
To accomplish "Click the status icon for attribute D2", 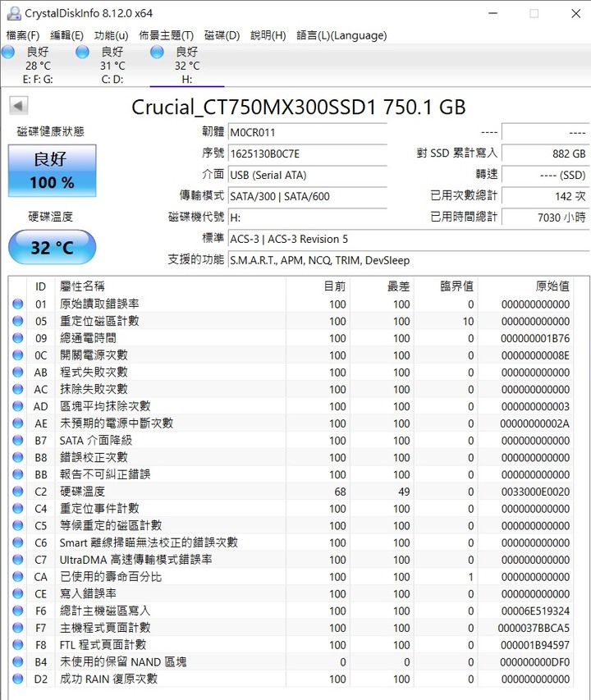I will 18,679.
